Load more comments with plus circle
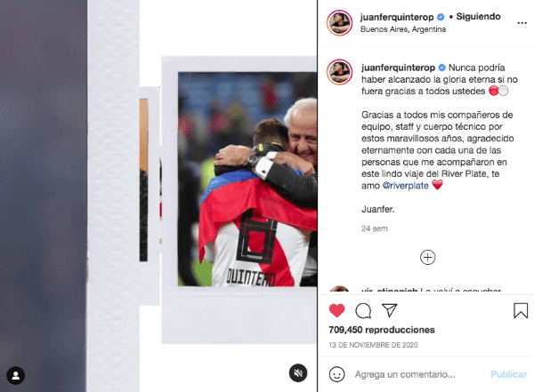Viewport: 534px width, 392px height. [428, 257]
